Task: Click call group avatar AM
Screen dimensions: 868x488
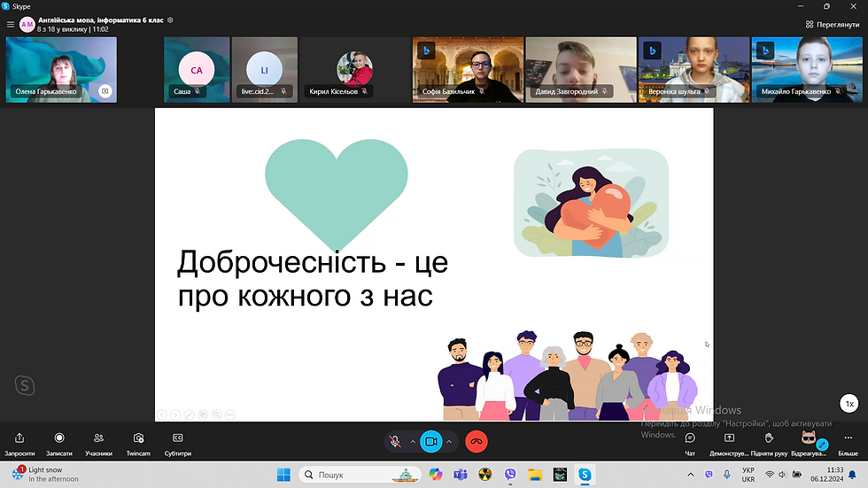Action: (27, 24)
